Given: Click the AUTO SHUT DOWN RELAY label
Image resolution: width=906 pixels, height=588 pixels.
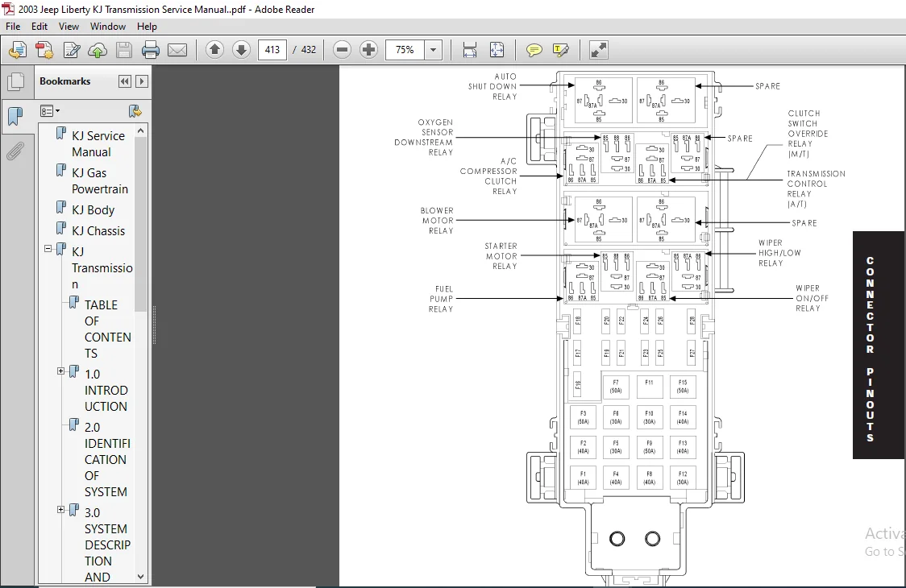Looking at the screenshot, I should tap(492, 87).
